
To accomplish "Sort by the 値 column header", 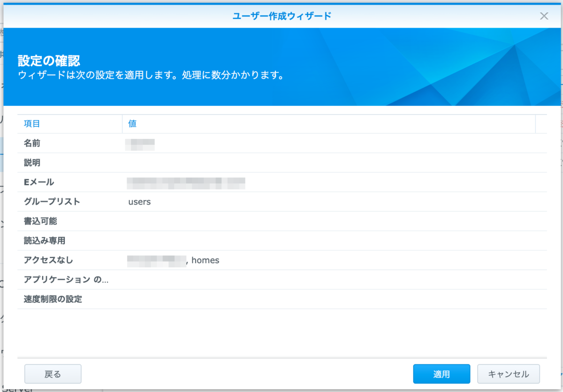I will point(328,124).
